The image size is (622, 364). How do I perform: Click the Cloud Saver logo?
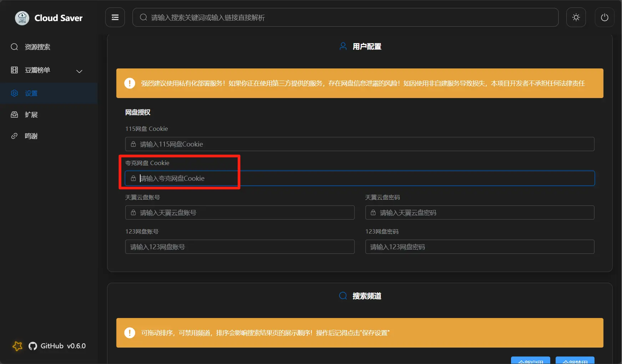[22, 18]
